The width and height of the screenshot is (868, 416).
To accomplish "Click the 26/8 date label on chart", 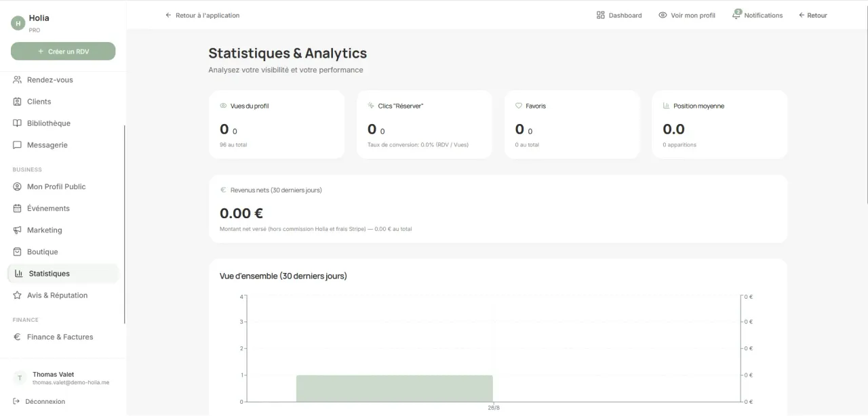I will pyautogui.click(x=493, y=408).
